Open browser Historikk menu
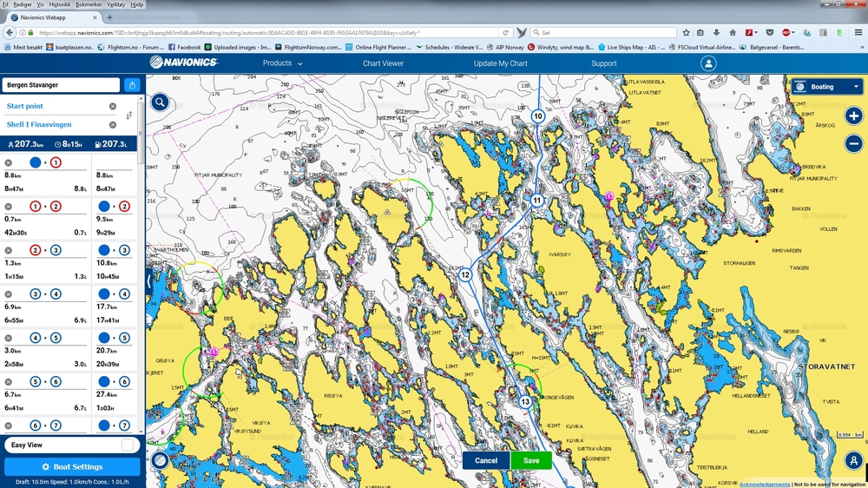 [x=59, y=4]
